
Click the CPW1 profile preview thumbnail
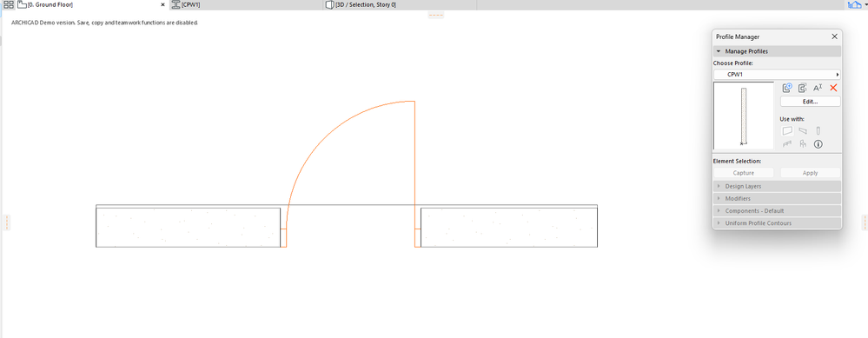tap(744, 116)
